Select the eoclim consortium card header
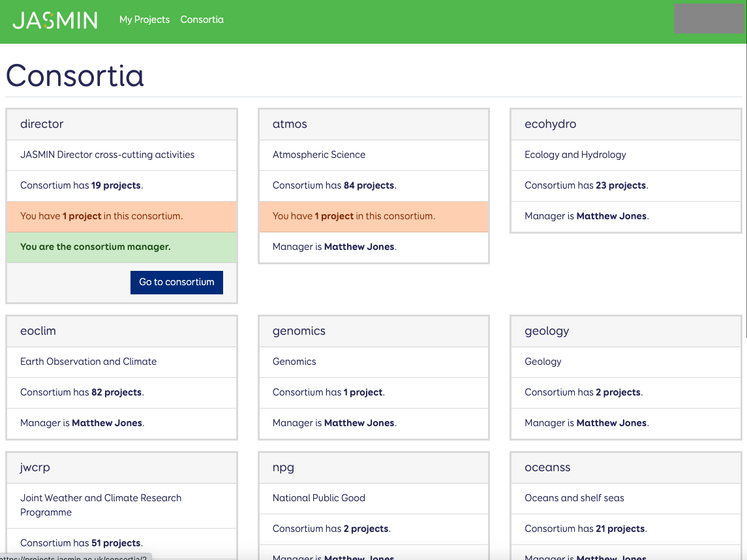The image size is (747, 560). coord(121,331)
